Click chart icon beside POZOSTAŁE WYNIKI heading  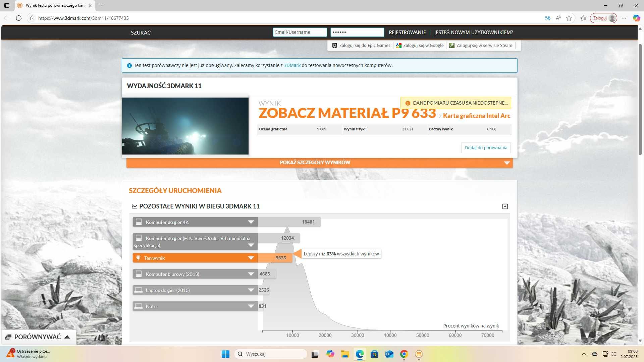pos(135,206)
